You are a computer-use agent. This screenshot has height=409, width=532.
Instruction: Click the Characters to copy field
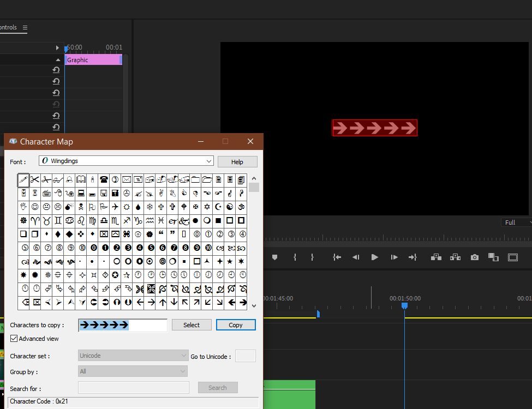[x=123, y=325]
